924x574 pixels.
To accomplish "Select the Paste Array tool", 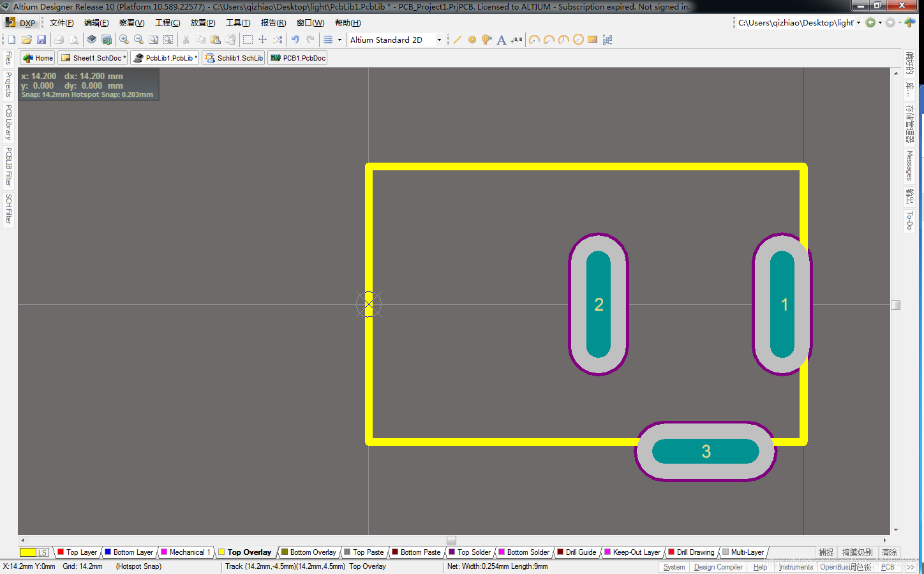I will pyautogui.click(x=607, y=40).
